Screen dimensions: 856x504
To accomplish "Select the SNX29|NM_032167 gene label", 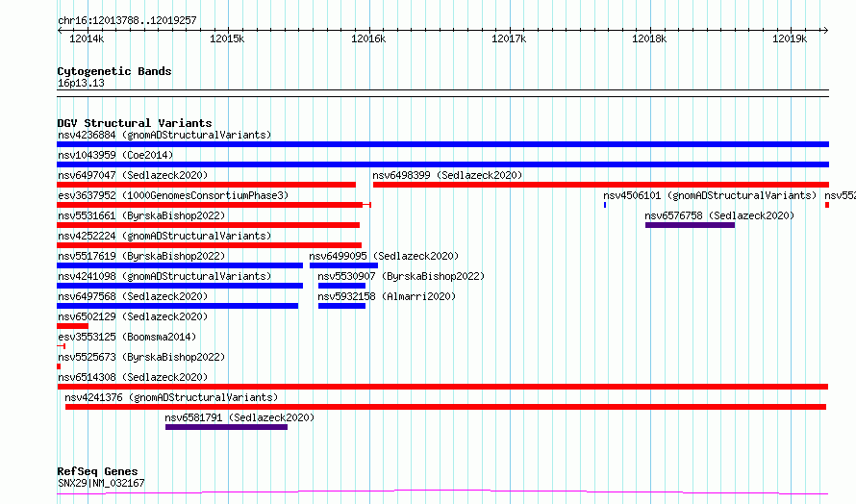I will (101, 483).
